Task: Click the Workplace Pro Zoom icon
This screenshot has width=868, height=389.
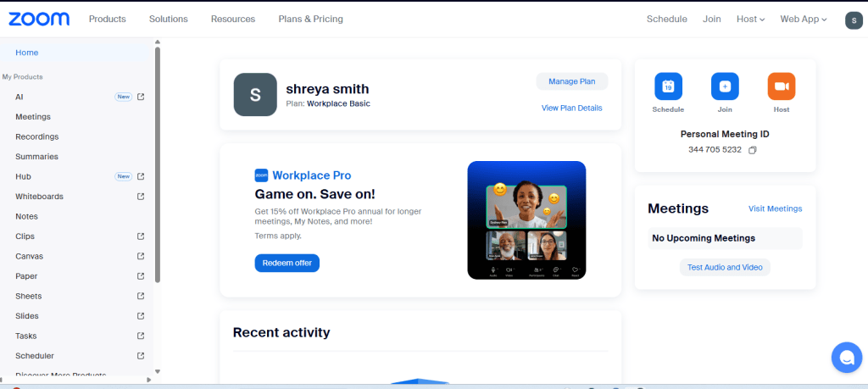Action: click(261, 175)
